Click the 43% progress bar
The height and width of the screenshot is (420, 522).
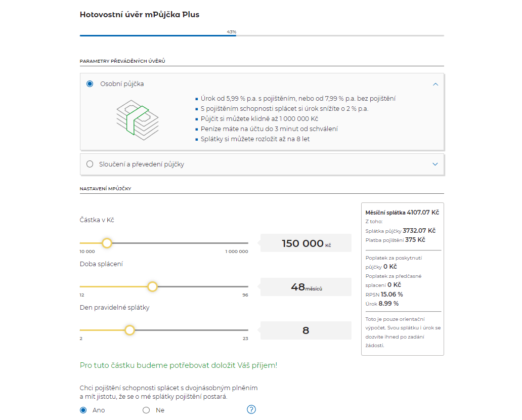tap(262, 35)
